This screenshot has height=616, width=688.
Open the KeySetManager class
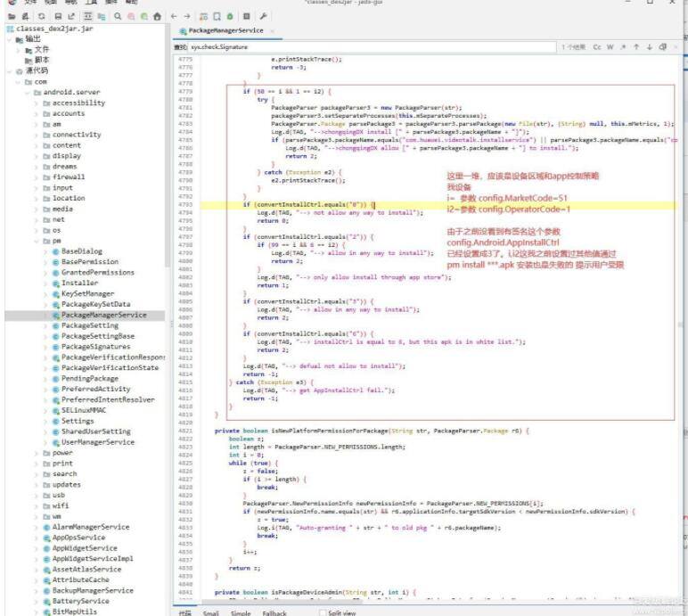[84, 293]
